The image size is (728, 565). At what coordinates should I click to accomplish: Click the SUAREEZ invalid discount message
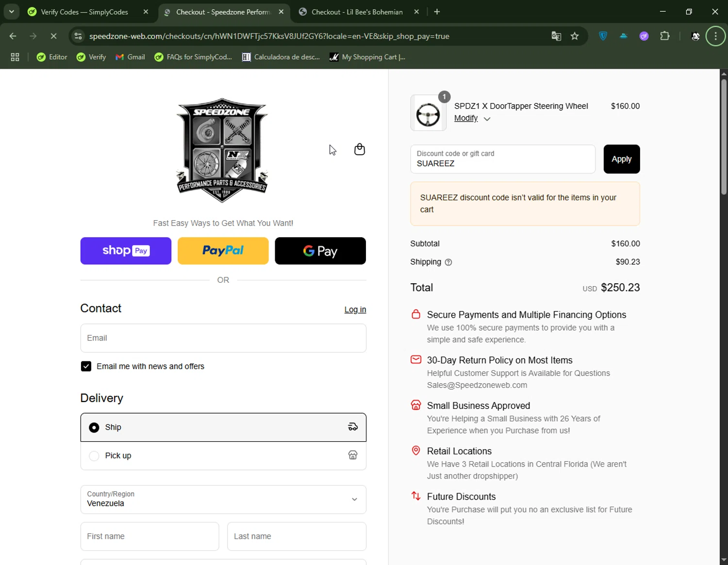[525, 204]
